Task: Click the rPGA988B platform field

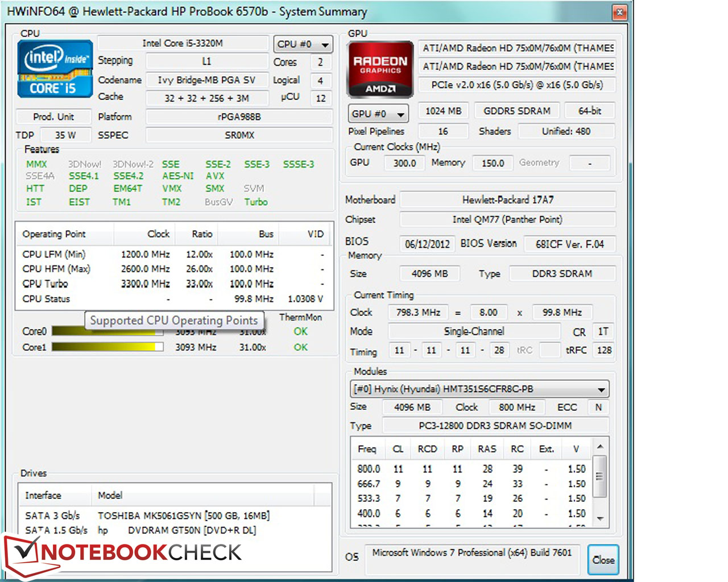Action: point(239,117)
